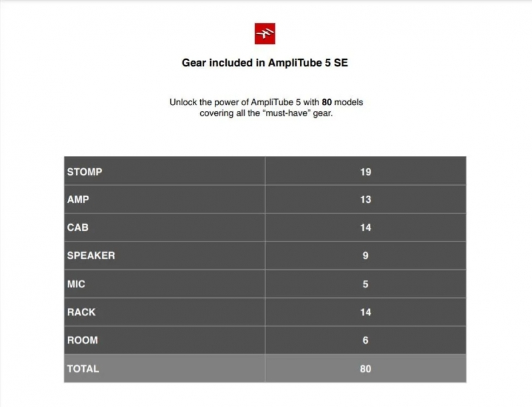Click the "must-have" gear subtitle line
The image size is (532, 407).
click(x=266, y=113)
